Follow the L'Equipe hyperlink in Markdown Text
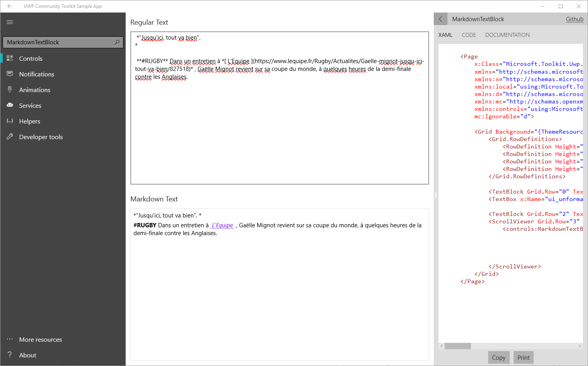The width and height of the screenshot is (588, 366). [x=222, y=225]
